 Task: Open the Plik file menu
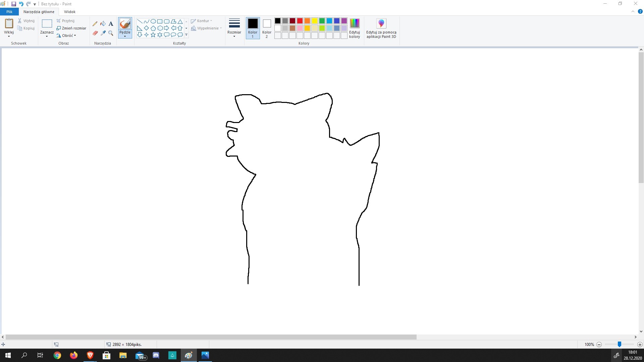point(9,12)
